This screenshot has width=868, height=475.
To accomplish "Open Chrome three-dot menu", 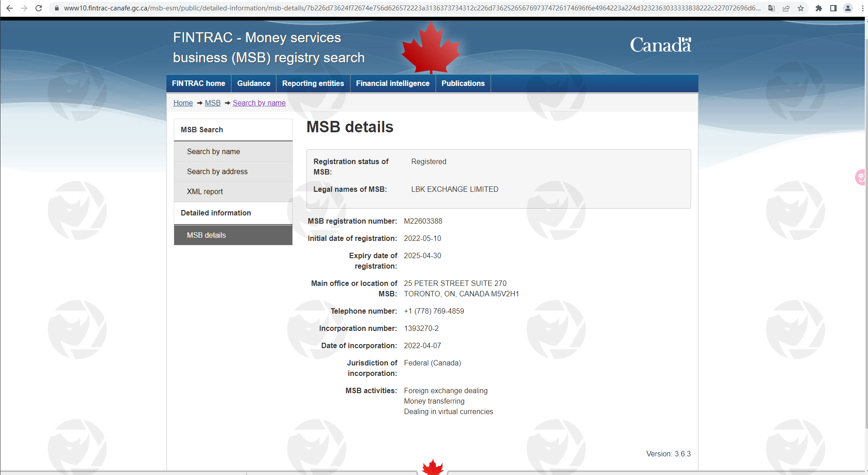I will (863, 8).
